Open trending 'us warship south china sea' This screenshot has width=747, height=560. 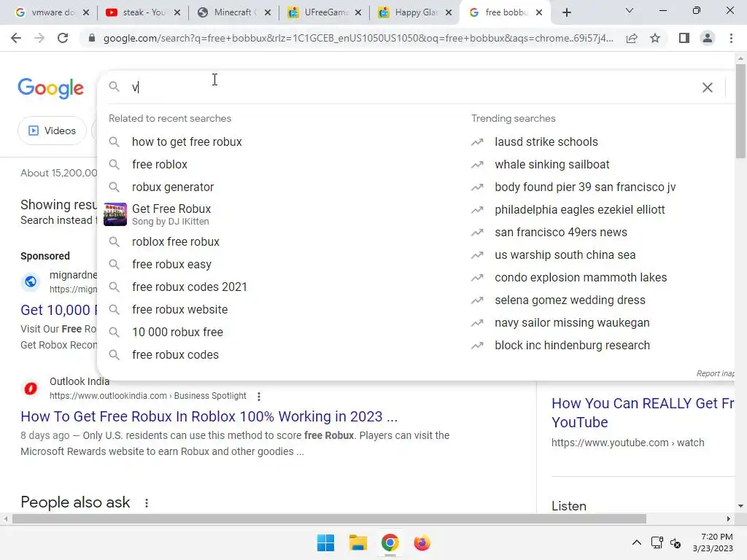click(565, 254)
